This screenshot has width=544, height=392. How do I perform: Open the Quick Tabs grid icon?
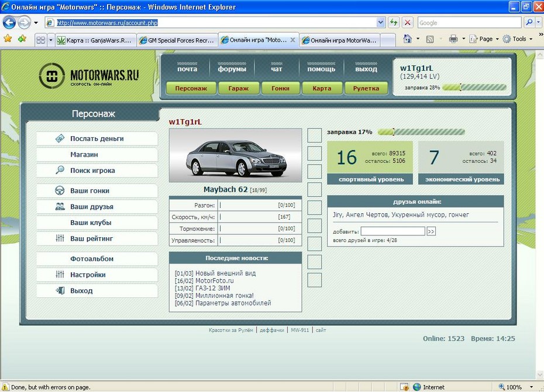click(40, 40)
